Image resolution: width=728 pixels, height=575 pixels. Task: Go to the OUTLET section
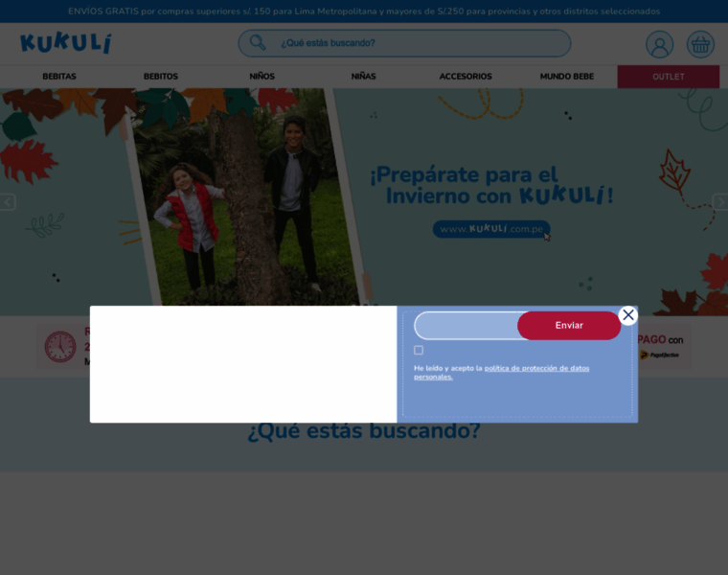(x=668, y=77)
